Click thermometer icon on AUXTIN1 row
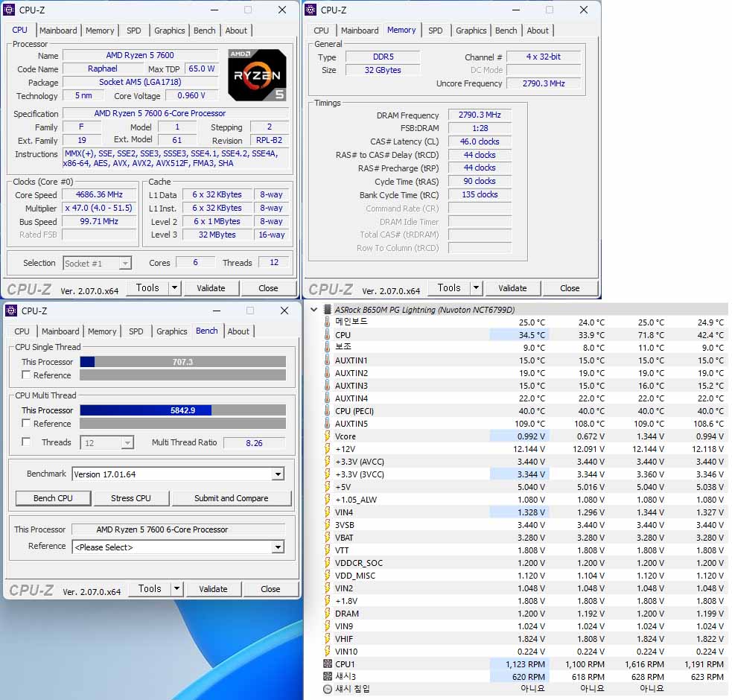Image resolution: width=732 pixels, height=700 pixels. coord(327,360)
